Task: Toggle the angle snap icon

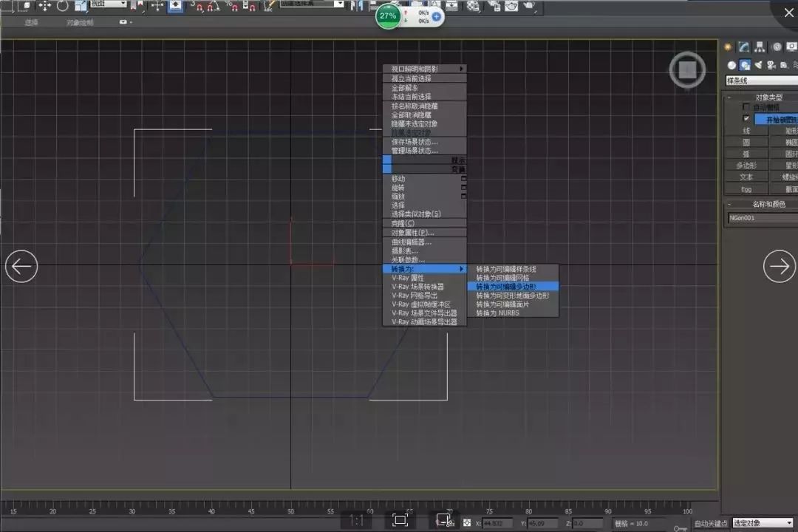Action: tap(214, 6)
